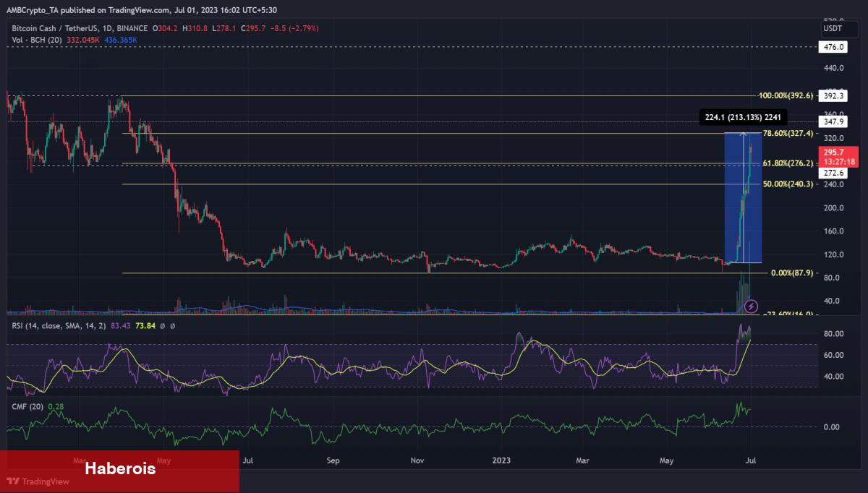The width and height of the screenshot is (868, 493).
Task: Click the 200.0 price axis value
Action: point(834,207)
